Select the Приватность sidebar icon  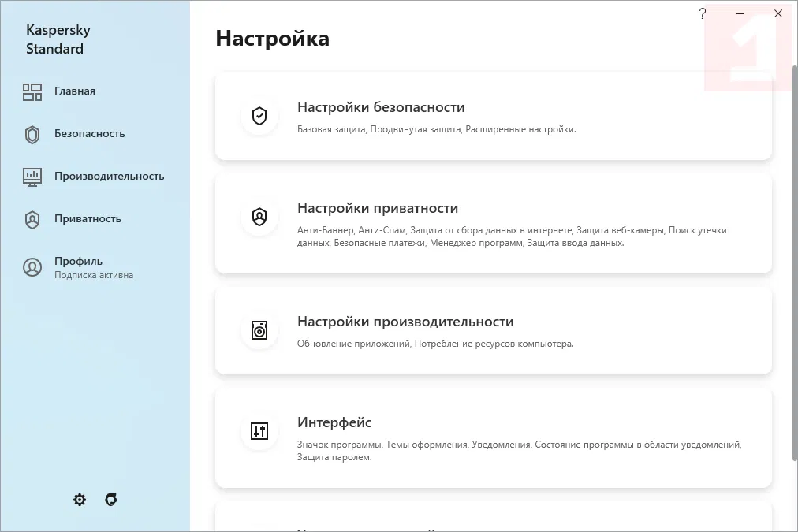pos(32,220)
